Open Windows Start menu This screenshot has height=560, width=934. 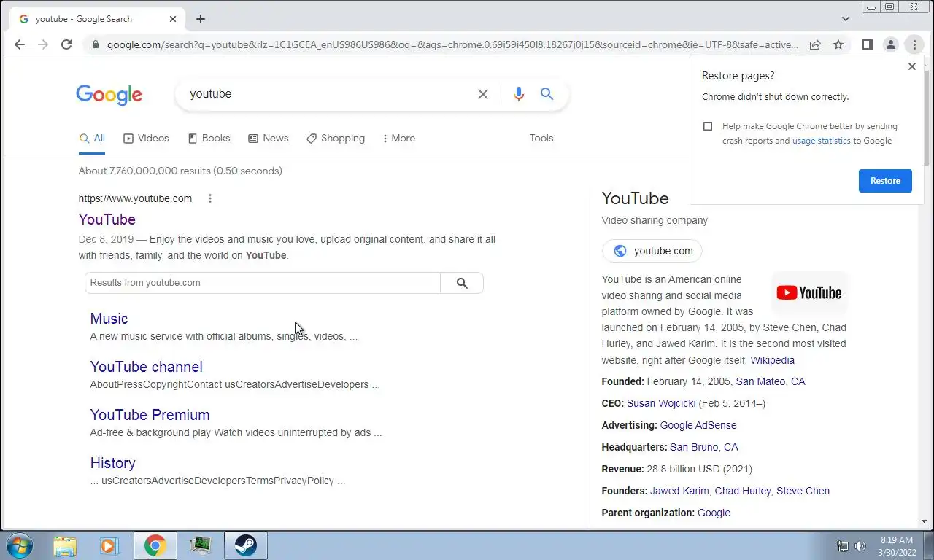(20, 545)
